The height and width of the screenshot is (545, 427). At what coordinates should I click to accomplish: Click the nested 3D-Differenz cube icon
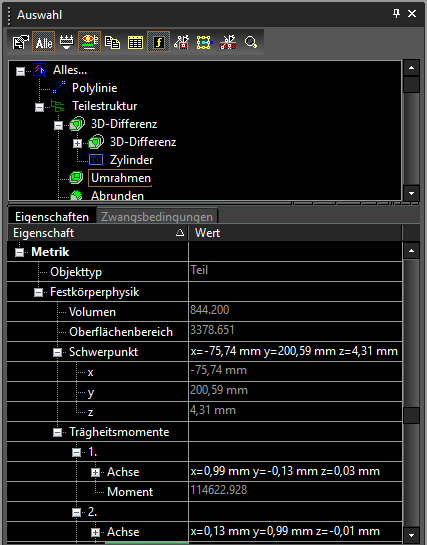coord(96,142)
